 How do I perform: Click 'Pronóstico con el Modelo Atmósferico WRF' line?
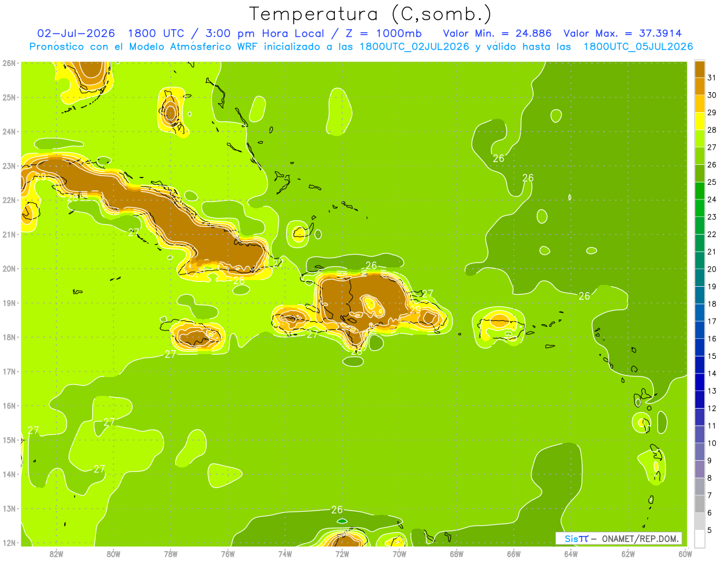click(361, 46)
